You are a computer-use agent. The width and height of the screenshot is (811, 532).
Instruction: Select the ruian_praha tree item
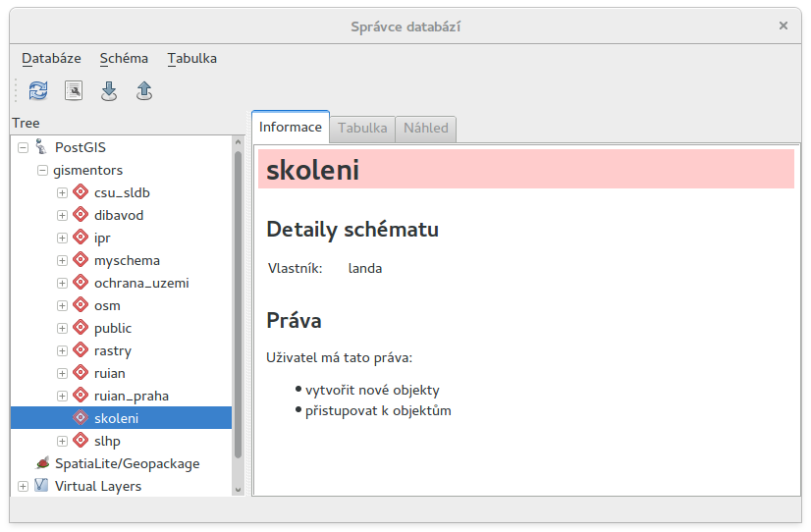coord(132,396)
